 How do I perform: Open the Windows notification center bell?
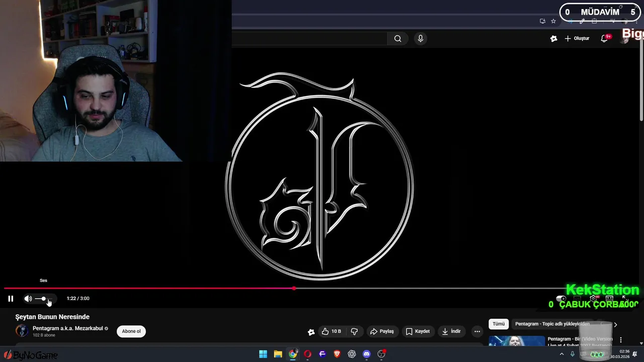[635, 354]
